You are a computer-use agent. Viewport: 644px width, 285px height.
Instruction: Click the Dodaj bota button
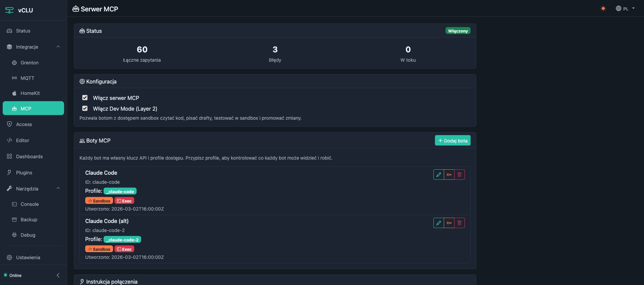click(x=453, y=140)
